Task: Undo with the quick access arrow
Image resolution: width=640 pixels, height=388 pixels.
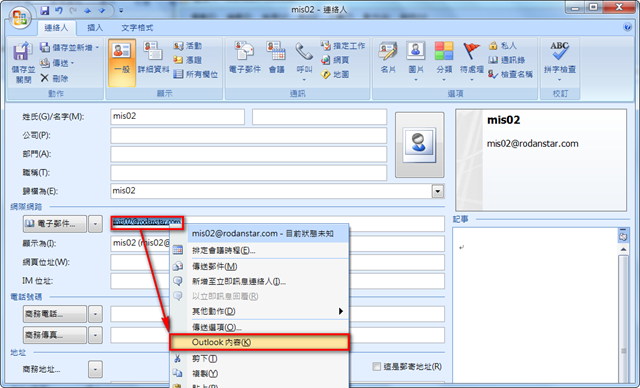Action: [59, 11]
